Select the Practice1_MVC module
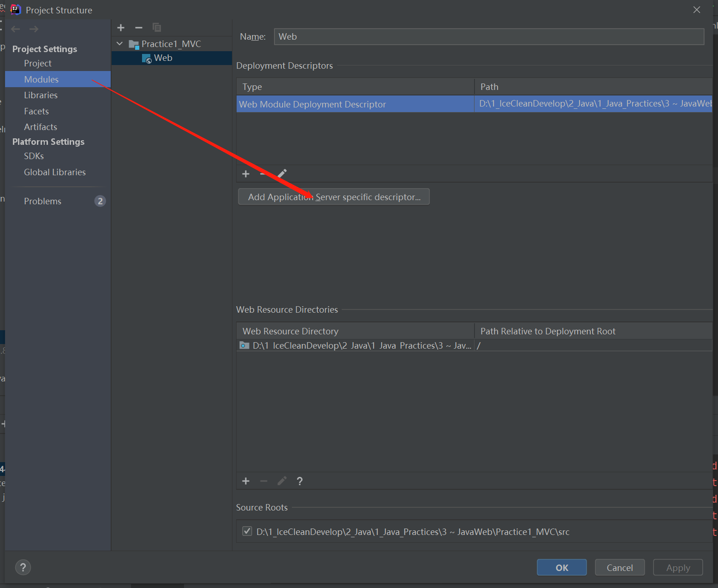 171,44
